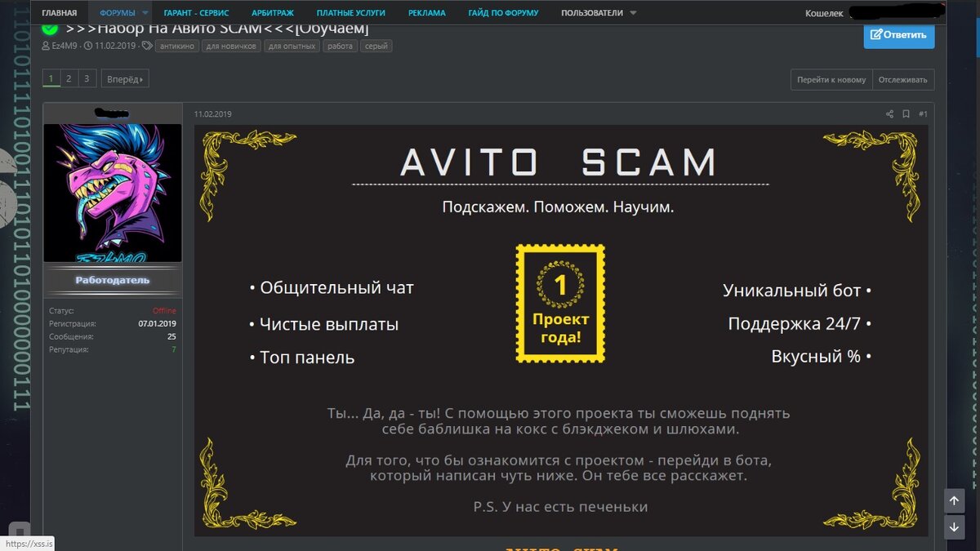Click the tag icon before the thread tags

click(x=146, y=46)
